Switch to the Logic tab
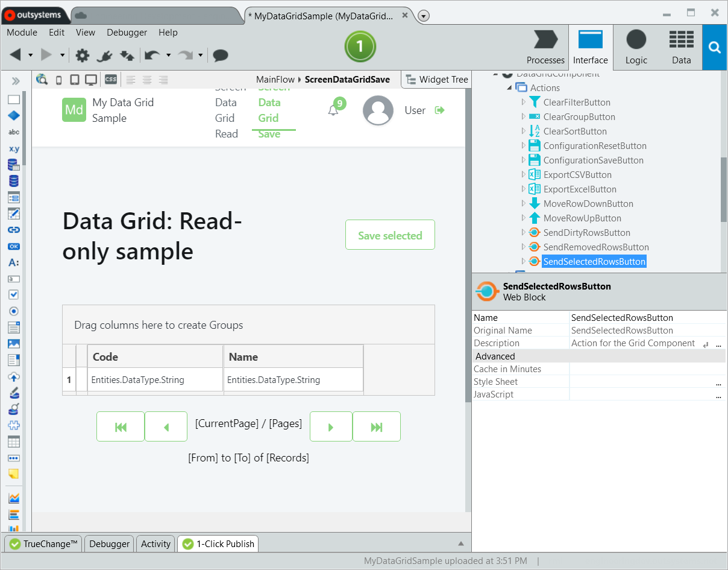This screenshot has height=570, width=728. click(x=636, y=47)
